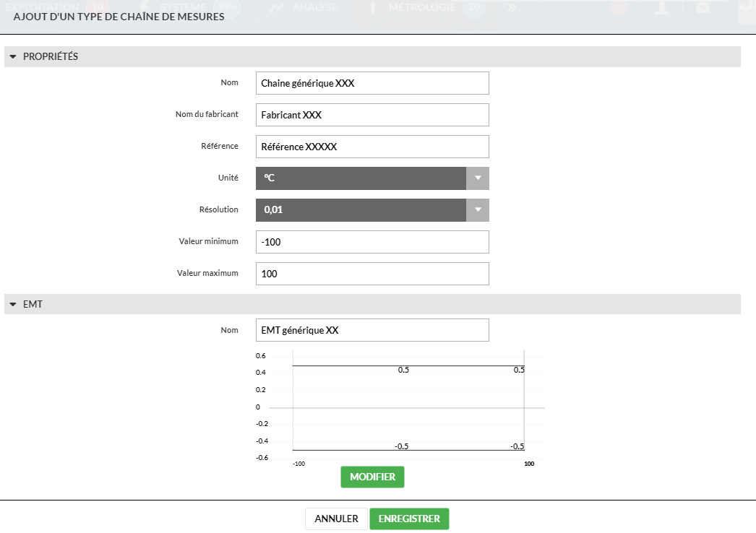Click the dialog title AJOUT D'UN TYPE DE CHAÎNE DE MESURES
Viewport: 756px width, 533px height.
[119, 17]
